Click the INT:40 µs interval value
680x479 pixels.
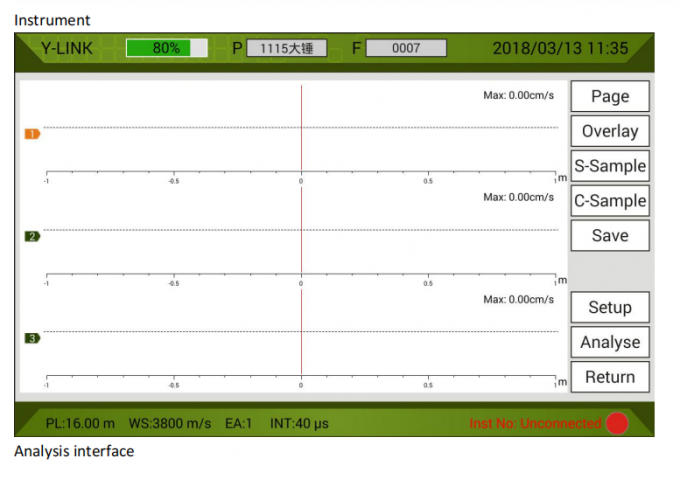(300, 423)
